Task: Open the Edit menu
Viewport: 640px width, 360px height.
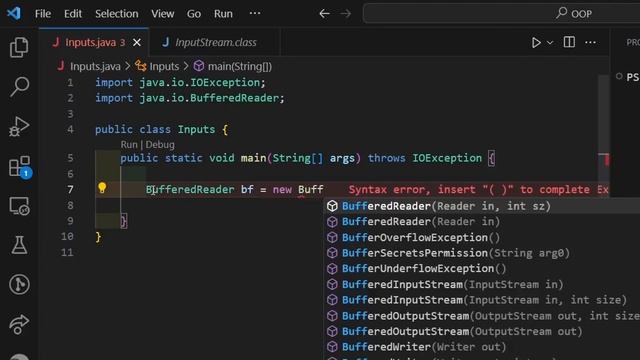Action: [x=73, y=13]
